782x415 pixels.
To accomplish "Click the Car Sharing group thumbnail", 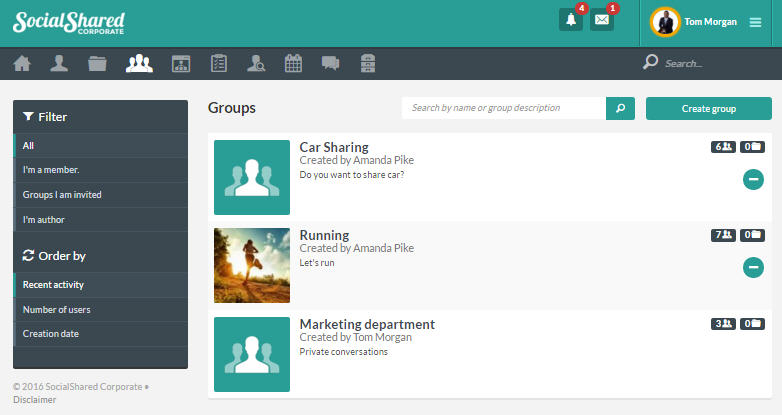I will point(252,178).
